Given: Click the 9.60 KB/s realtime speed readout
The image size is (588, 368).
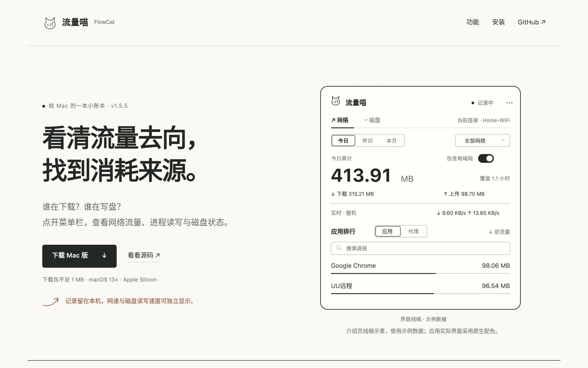Looking at the screenshot, I should pos(451,213).
